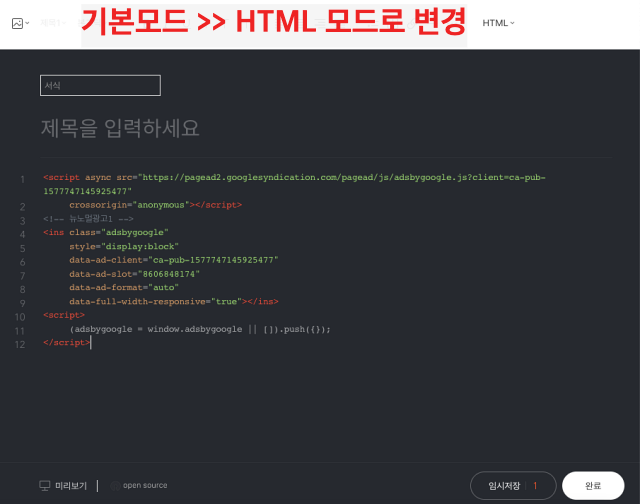640x504 pixels.
Task: Open the 미리보기 preview link
Action: click(71, 486)
